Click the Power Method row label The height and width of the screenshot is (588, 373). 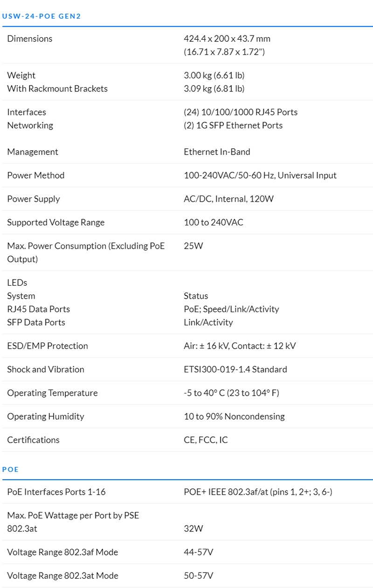36,175
